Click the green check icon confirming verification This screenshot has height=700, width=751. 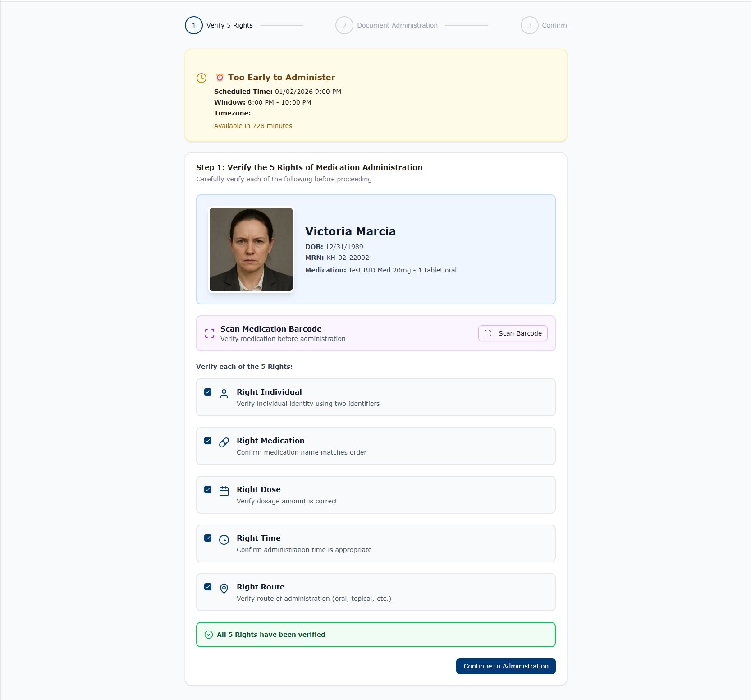[x=208, y=634]
